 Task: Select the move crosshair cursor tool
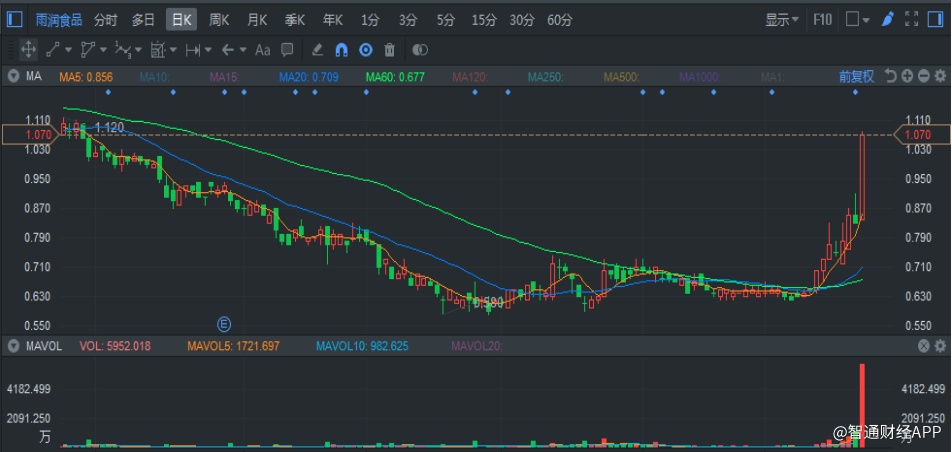coord(27,50)
